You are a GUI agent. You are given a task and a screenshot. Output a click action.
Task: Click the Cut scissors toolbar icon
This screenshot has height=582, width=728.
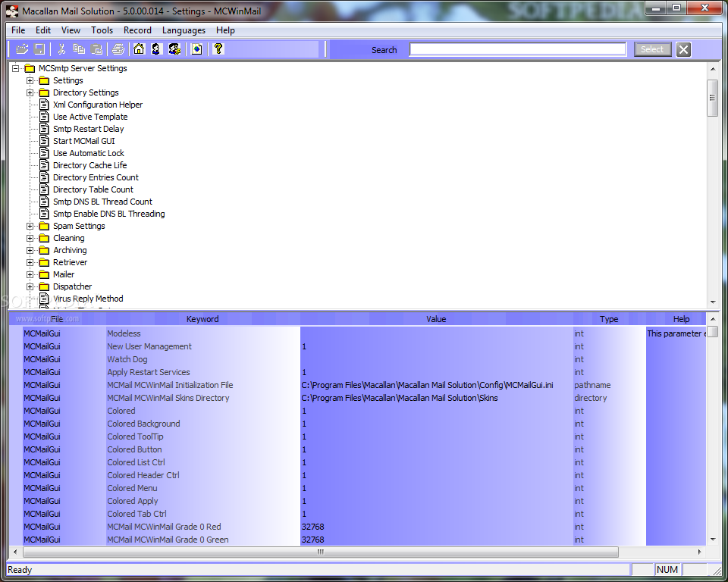coord(61,48)
